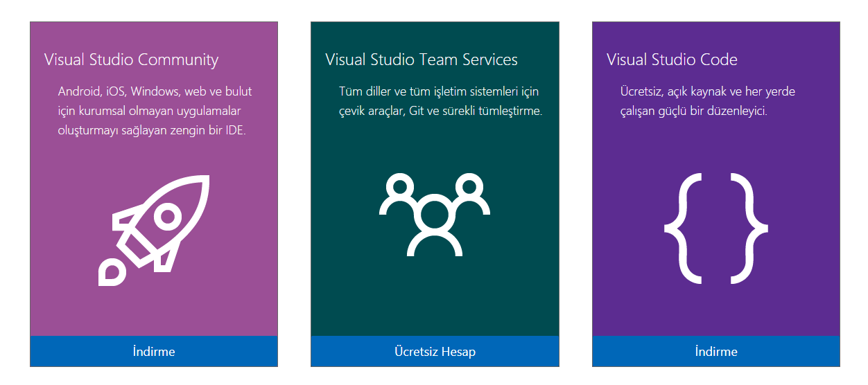Click İndirme button under Visual Studio Code
Viewport: 868px width, 385px height.
tap(716, 351)
